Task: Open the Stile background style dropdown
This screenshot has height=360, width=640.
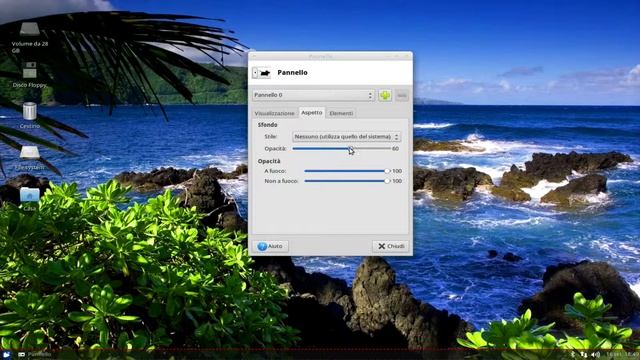Action: [x=346, y=137]
